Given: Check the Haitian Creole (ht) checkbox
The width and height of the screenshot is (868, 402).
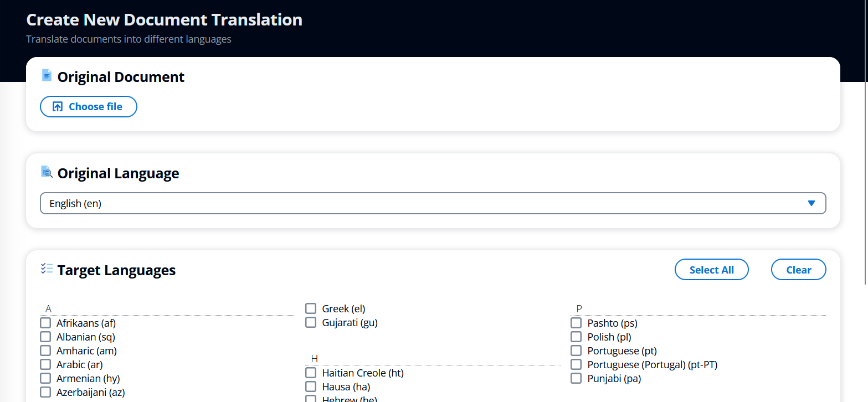Looking at the screenshot, I should (x=311, y=373).
